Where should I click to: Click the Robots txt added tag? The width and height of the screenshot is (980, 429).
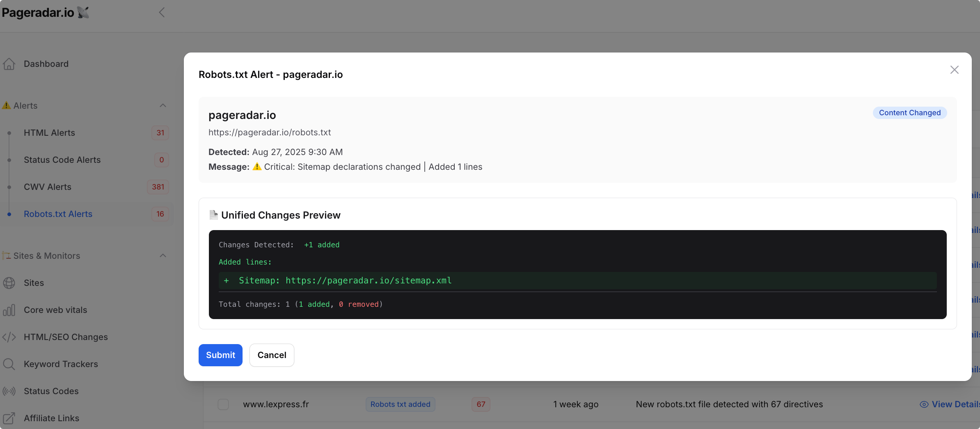[400, 404]
